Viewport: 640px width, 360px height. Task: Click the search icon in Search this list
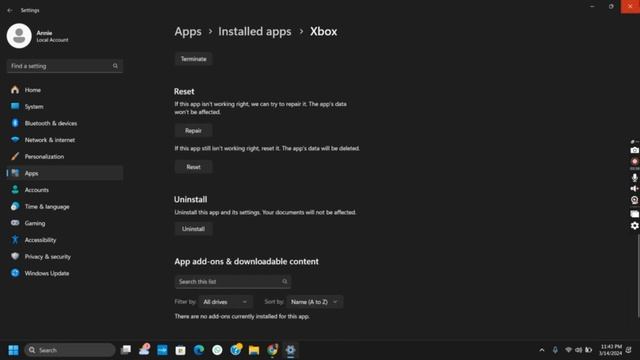[284, 282]
